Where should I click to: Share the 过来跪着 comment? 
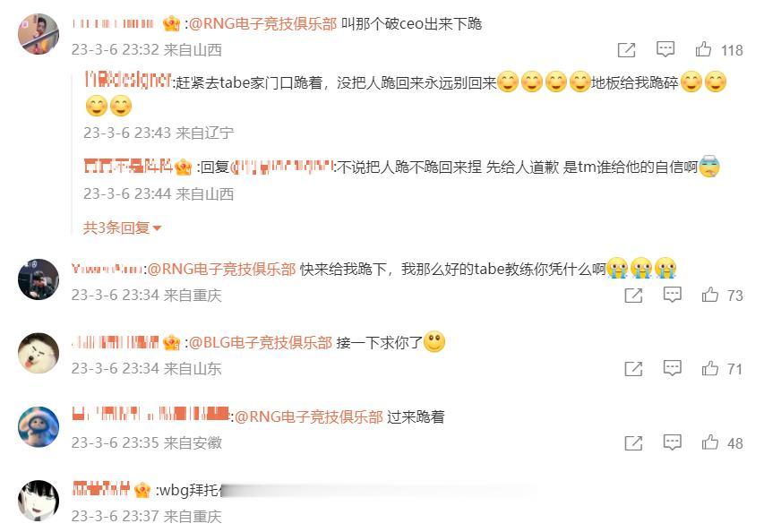point(633,442)
